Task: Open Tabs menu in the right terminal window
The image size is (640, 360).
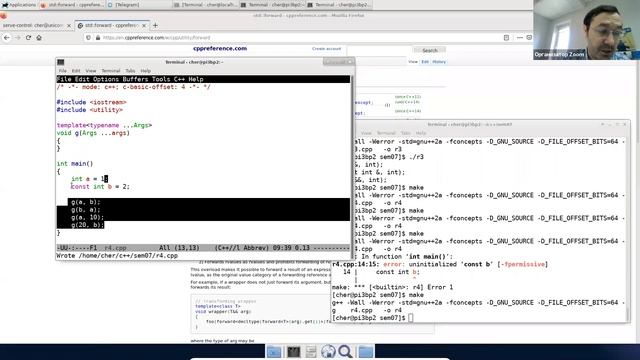Action: coord(405,133)
